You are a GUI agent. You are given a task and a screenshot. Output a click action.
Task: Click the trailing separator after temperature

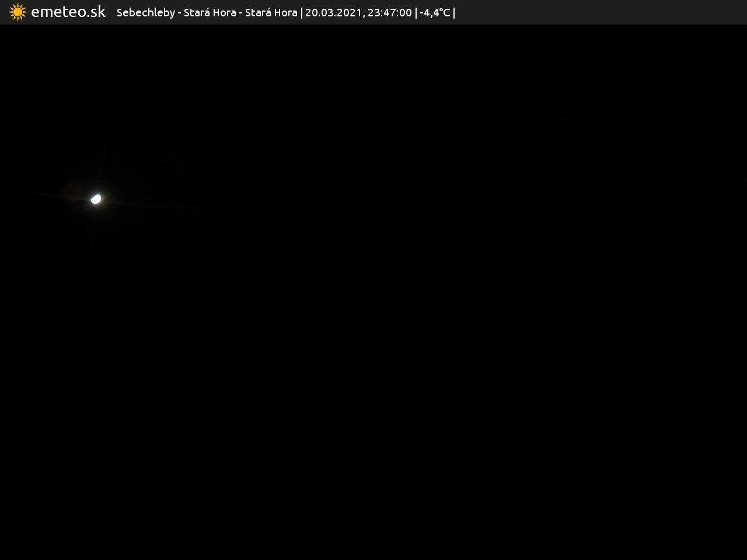(x=454, y=12)
